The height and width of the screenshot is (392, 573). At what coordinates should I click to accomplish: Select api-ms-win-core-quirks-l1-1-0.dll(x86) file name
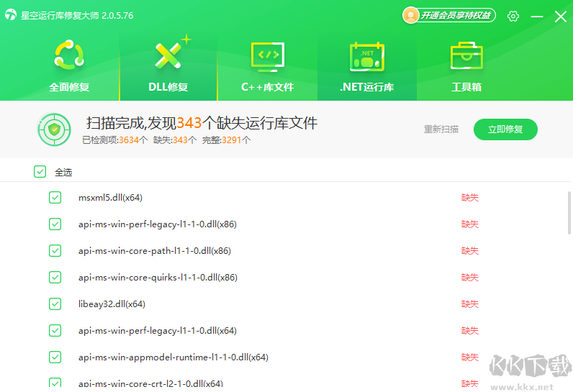[x=158, y=278]
